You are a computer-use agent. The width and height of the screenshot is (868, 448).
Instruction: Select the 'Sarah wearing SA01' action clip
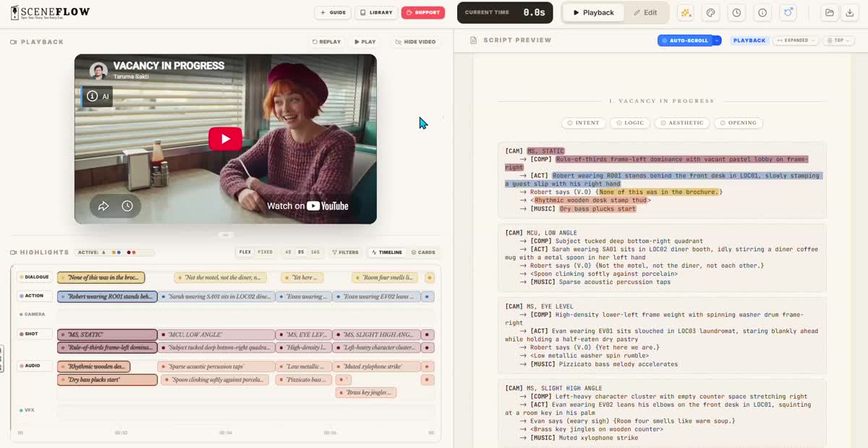pyautogui.click(x=216, y=297)
